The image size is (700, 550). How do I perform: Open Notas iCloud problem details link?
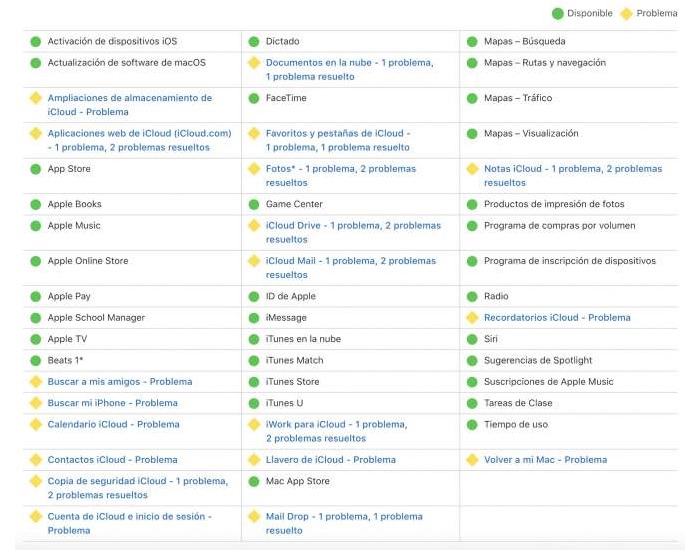pos(573,175)
